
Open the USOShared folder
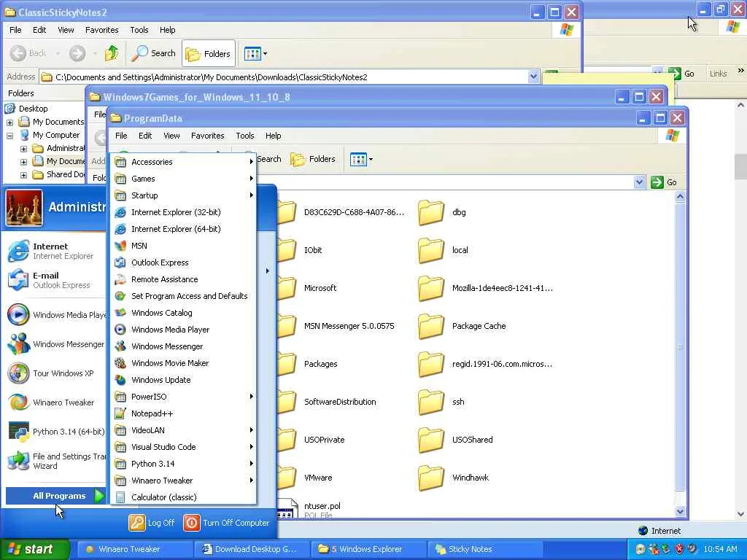coord(455,440)
